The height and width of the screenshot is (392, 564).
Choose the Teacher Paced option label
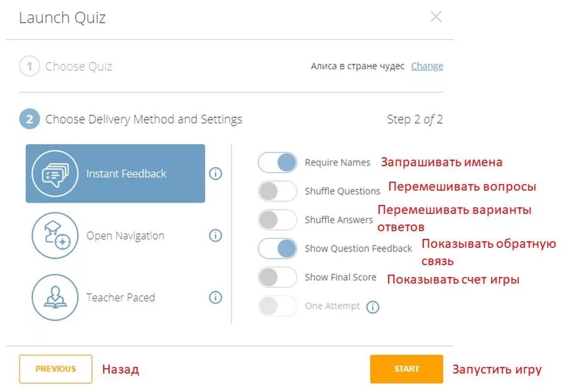coord(120,297)
